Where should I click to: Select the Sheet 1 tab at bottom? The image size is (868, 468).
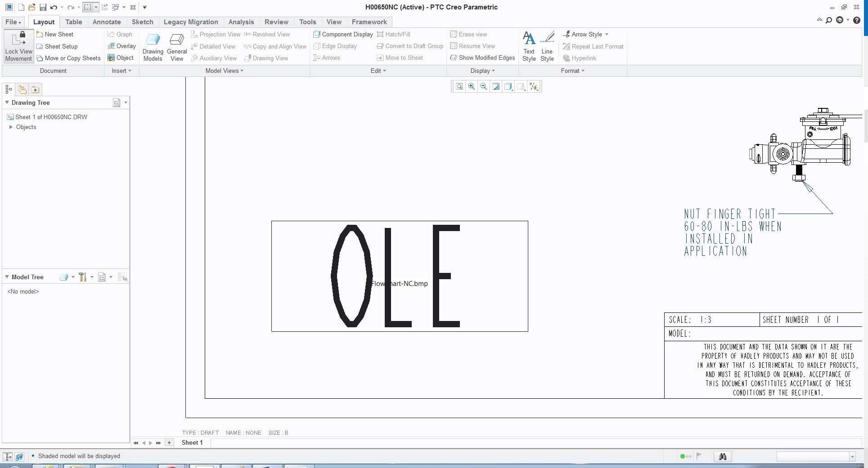(192, 443)
